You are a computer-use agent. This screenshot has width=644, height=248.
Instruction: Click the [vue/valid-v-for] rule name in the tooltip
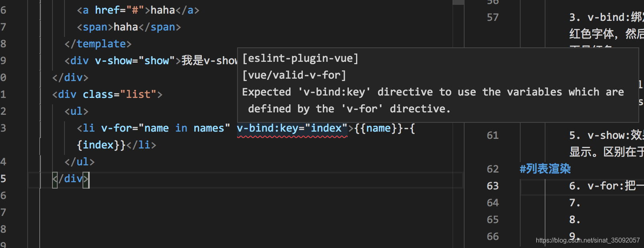click(294, 75)
